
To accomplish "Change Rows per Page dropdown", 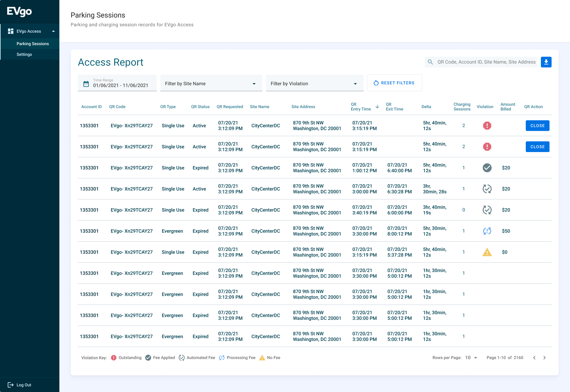I will 471,358.
